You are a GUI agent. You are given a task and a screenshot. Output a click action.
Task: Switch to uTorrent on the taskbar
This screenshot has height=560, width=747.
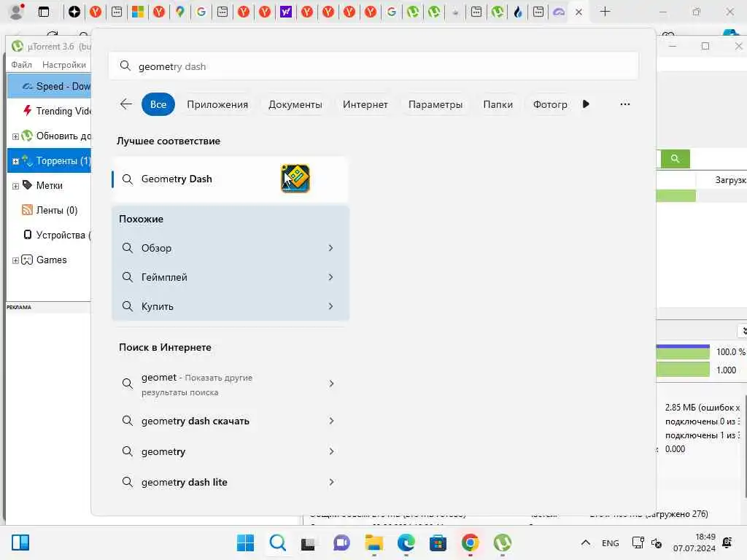502,542
